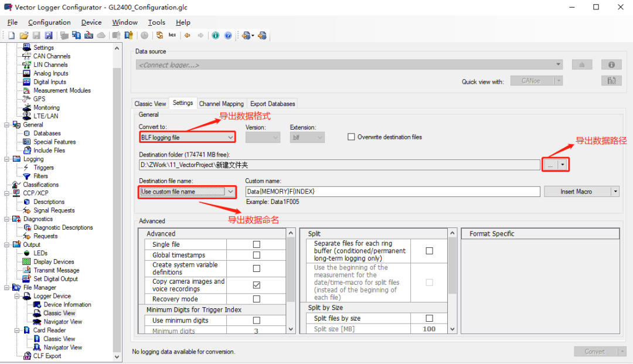Check the Single file option
The height and width of the screenshot is (364, 633).
click(x=256, y=244)
